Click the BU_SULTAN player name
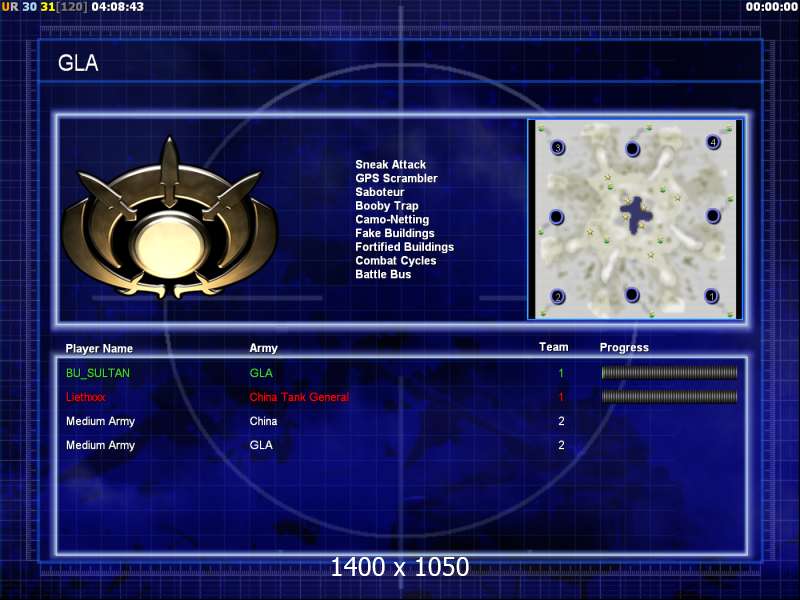Screen dimensions: 800x600 pos(98,373)
